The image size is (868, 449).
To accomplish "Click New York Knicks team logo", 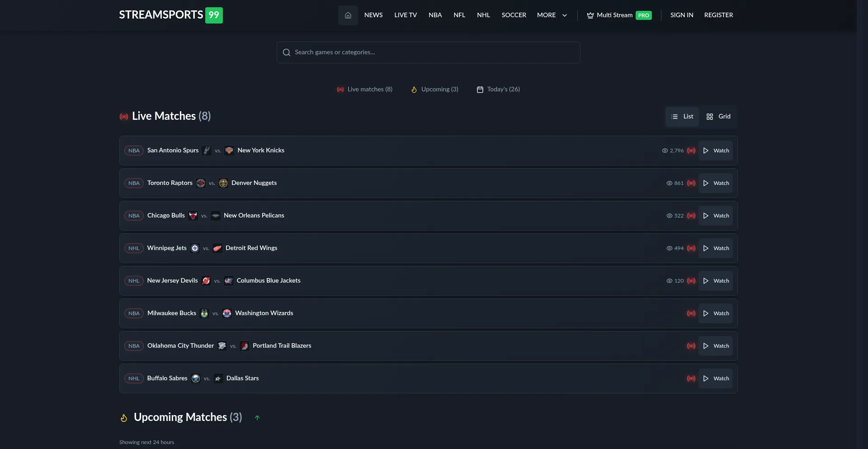I will point(229,151).
